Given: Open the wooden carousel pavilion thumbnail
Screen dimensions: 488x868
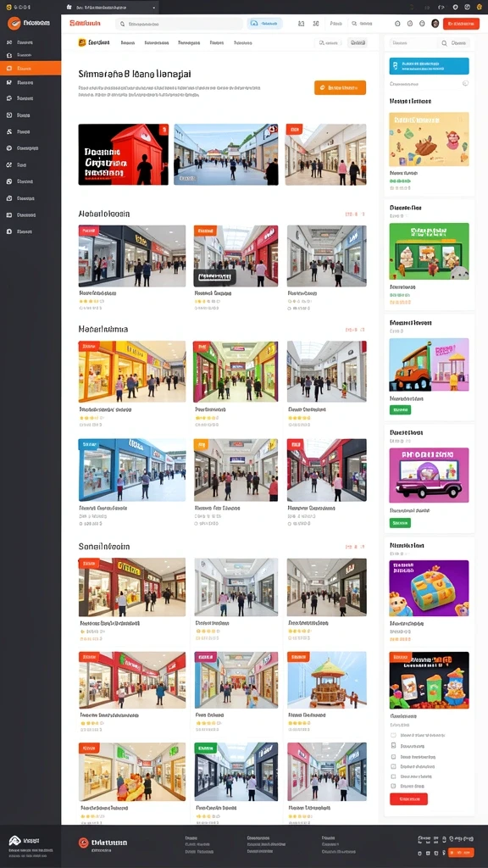Looking at the screenshot, I should tap(326, 680).
